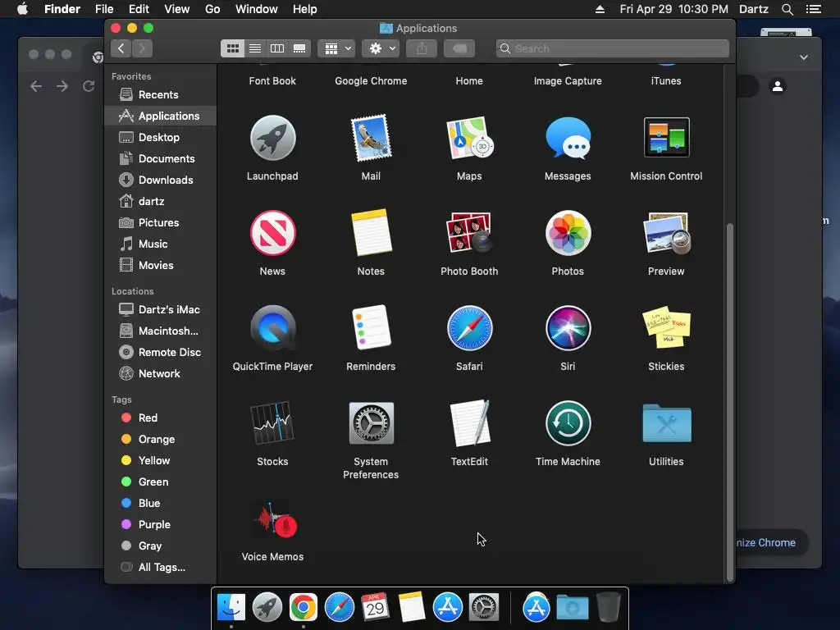Screen dimensions: 840x630
Task: Open the View menu
Action: 177,9
